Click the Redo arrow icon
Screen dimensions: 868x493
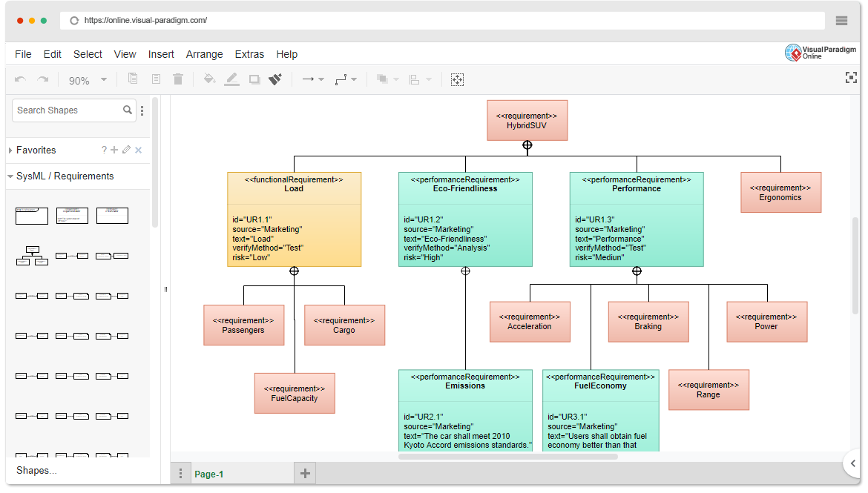(43, 79)
